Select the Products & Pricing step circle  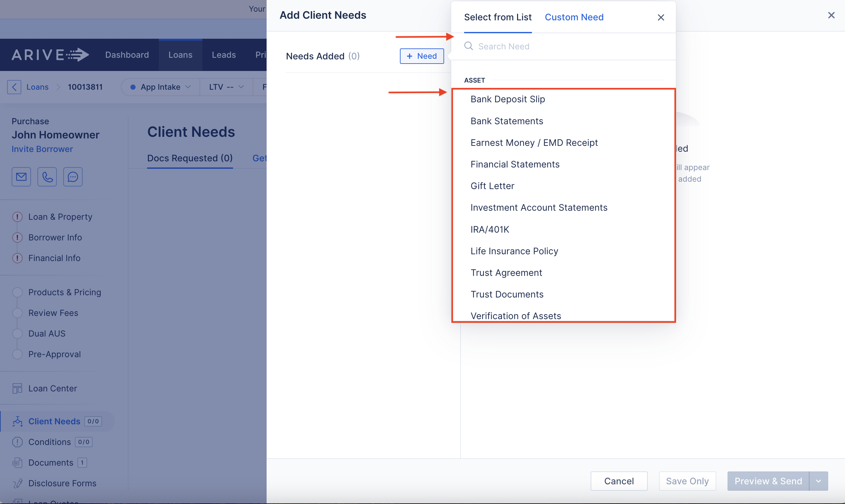(17, 292)
